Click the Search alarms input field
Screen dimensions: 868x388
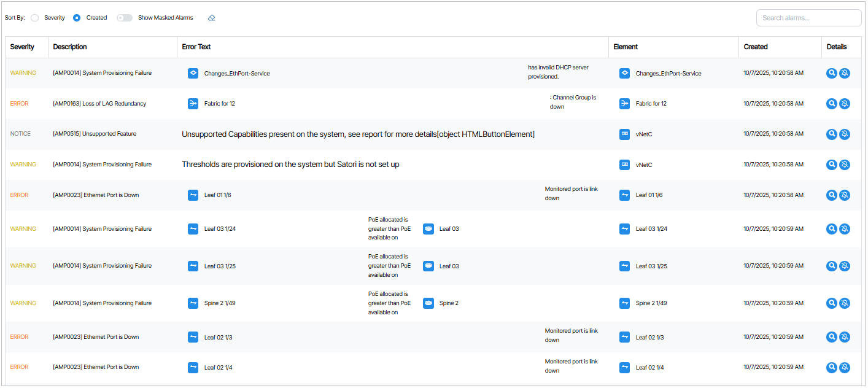point(808,18)
